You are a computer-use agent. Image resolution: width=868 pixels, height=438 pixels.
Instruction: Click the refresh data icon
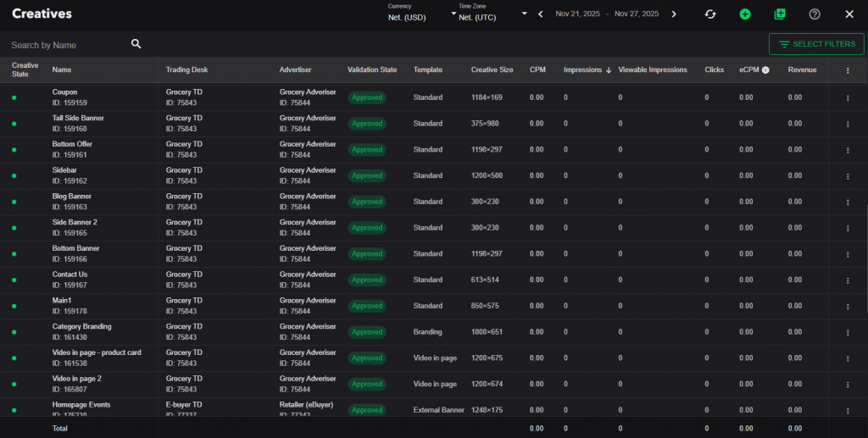711,14
